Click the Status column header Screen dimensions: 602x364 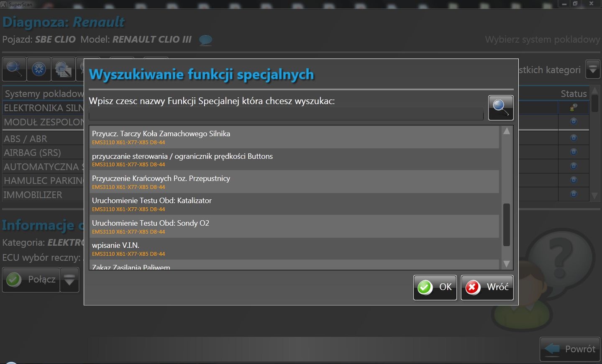(574, 94)
